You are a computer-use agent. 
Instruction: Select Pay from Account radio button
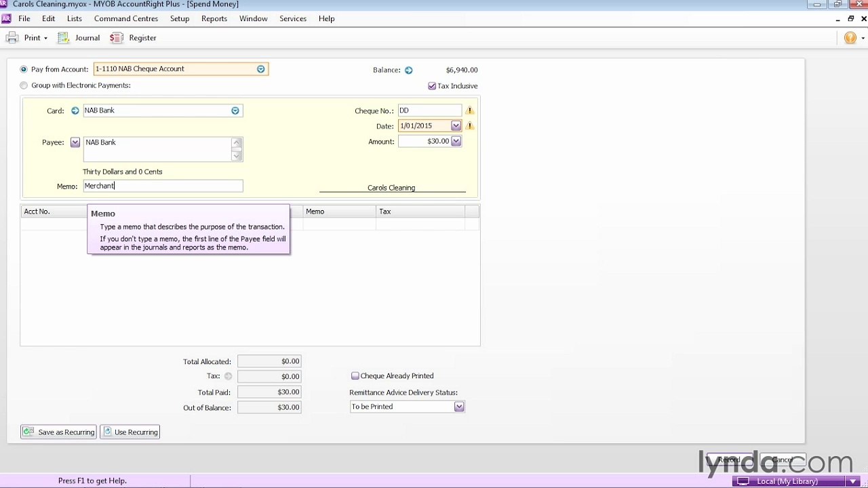coord(24,69)
